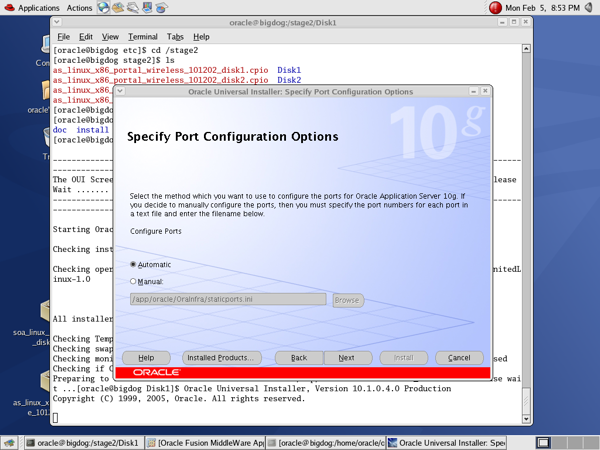Switch to Oracle Fusion MiddleWare taskbar window
Screen dimensions: 600x450
point(205,443)
